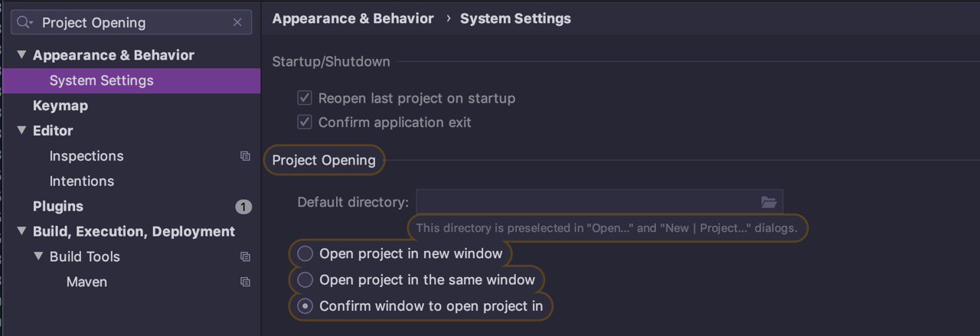Image resolution: width=980 pixels, height=336 pixels.
Task: Click the Default directory text field
Action: tap(586, 202)
